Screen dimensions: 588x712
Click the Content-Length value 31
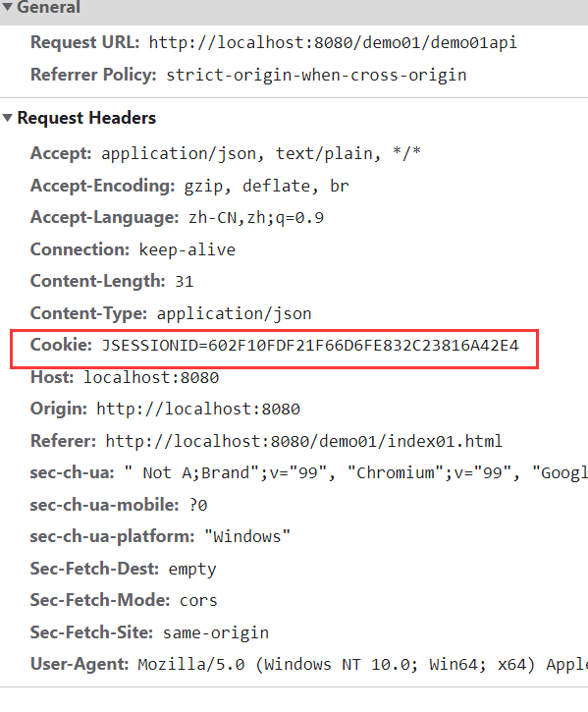coord(185,282)
